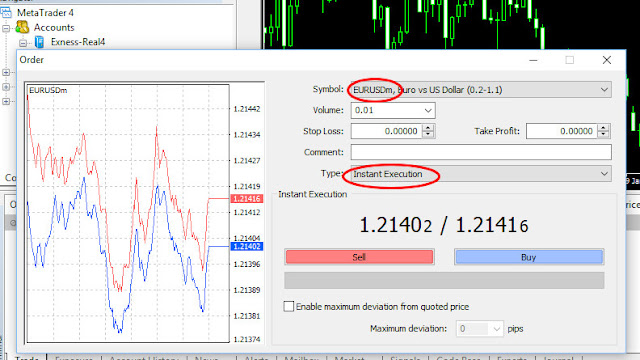
Task: Click the blue Buy button
Action: pyautogui.click(x=529, y=257)
